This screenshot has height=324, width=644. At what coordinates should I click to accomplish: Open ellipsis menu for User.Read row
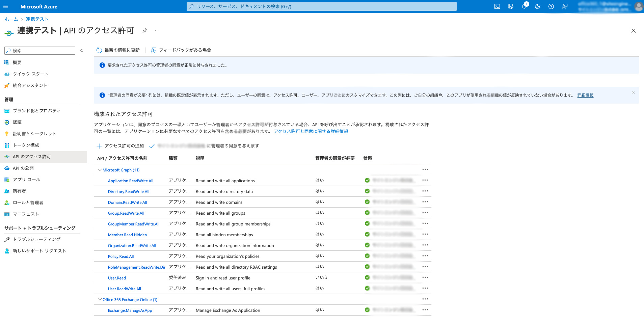[425, 277]
